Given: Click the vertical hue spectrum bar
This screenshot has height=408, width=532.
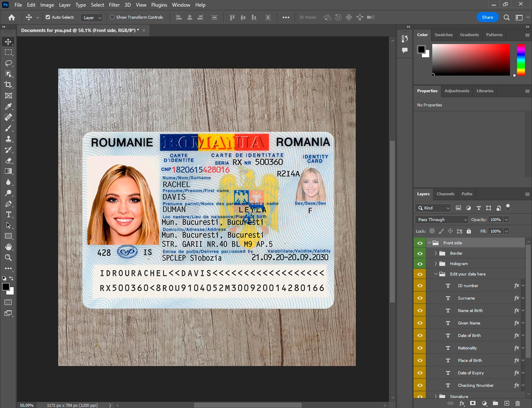Looking at the screenshot, I should coord(521,60).
